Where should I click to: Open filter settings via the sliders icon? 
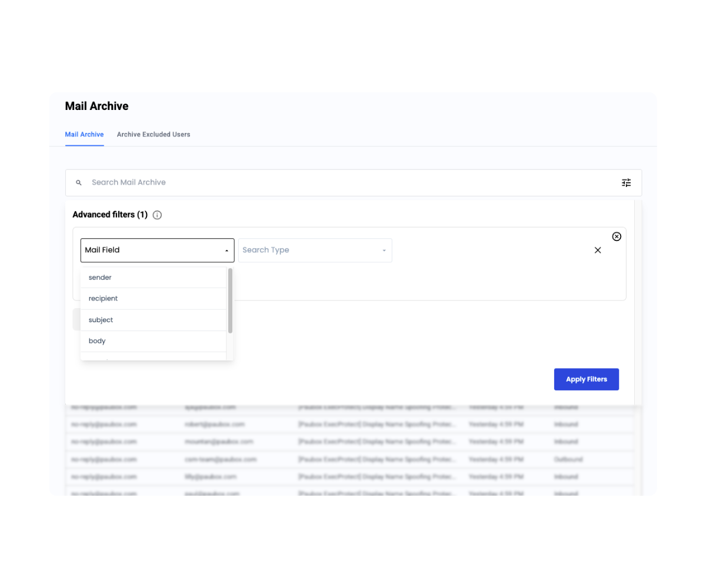pyautogui.click(x=626, y=183)
